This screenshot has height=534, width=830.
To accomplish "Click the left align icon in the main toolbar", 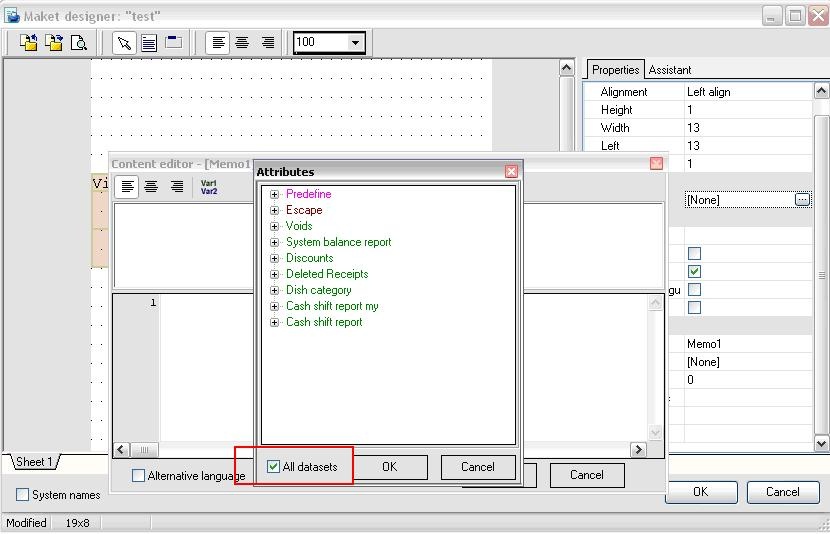I will (217, 42).
